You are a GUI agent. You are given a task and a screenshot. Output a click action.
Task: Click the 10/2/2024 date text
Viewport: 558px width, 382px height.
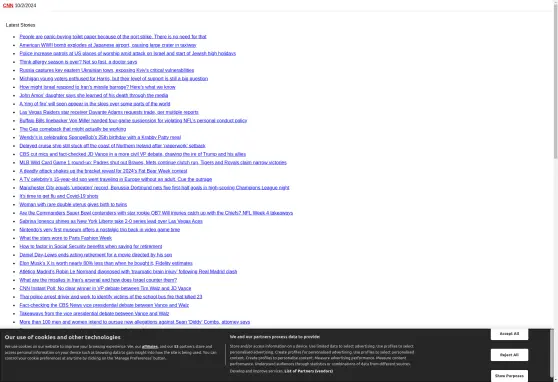pos(25,6)
